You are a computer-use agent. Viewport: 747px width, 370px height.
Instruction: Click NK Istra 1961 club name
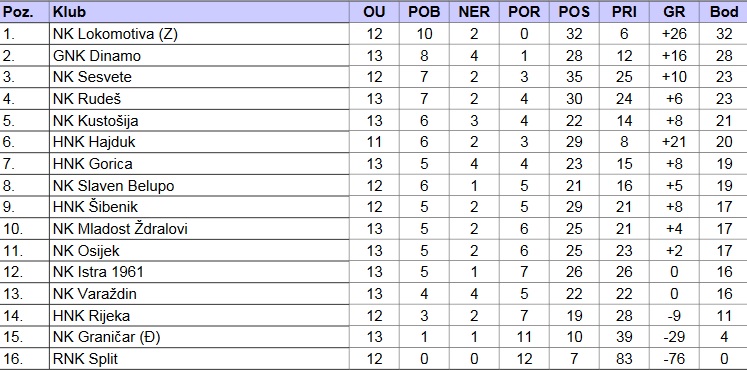(x=98, y=272)
